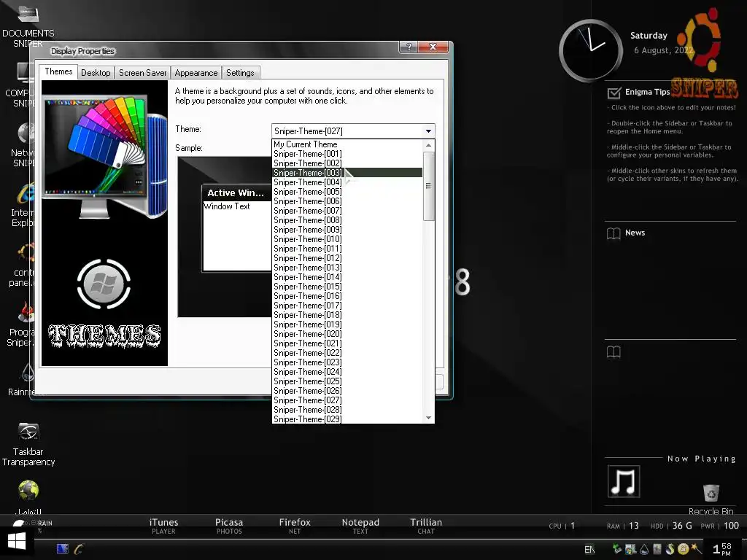747x560 pixels.
Task: Click the globe desktop icon above the taskbar
Action: (28, 491)
